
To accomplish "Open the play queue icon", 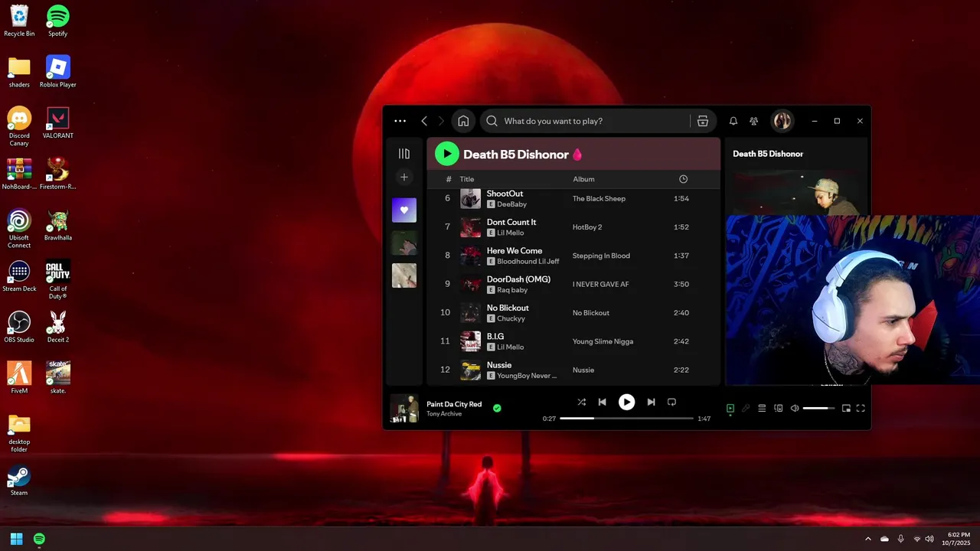I will pyautogui.click(x=762, y=409).
